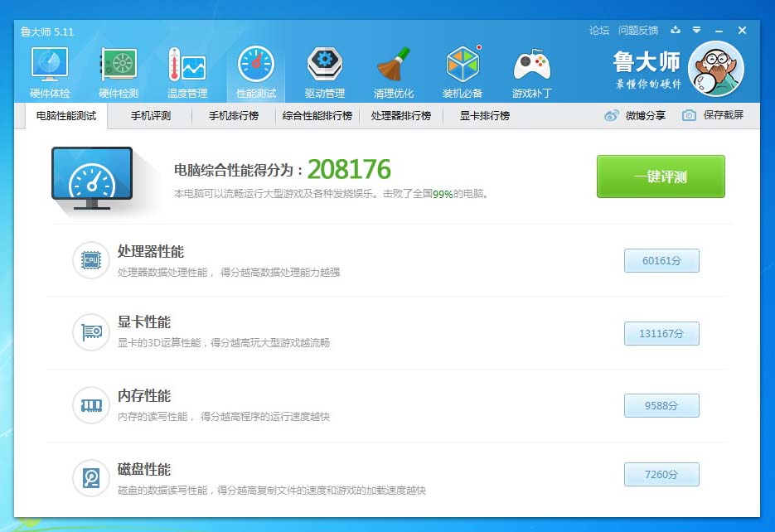Click the 60161分 processor score button
The height and width of the screenshot is (532, 775).
tap(661, 260)
